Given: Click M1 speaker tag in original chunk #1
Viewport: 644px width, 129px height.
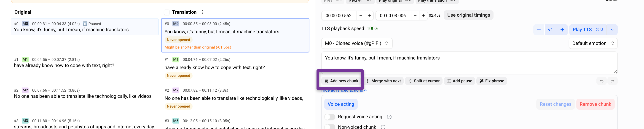Looking at the screenshot, I should click(25, 59).
